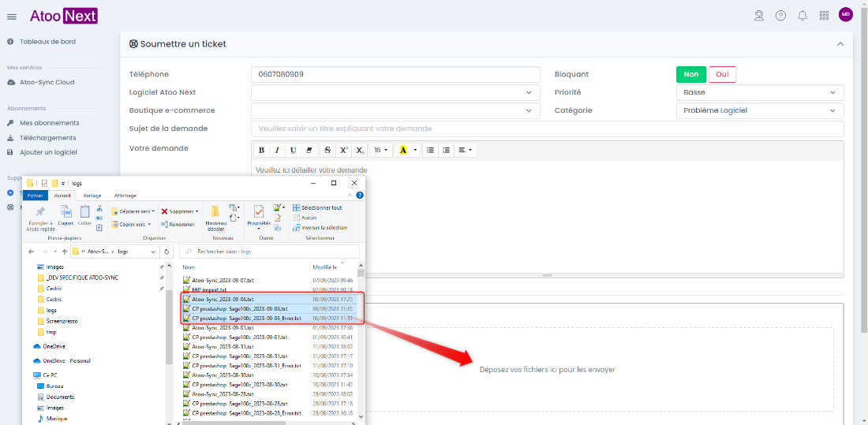This screenshot has height=425, width=868.
Task: Collapse the Soumettre un ticket panel
Action: click(x=840, y=43)
